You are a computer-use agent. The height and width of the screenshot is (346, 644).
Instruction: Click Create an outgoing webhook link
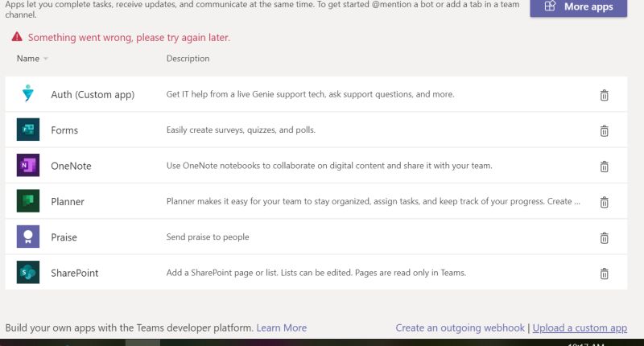tap(460, 328)
